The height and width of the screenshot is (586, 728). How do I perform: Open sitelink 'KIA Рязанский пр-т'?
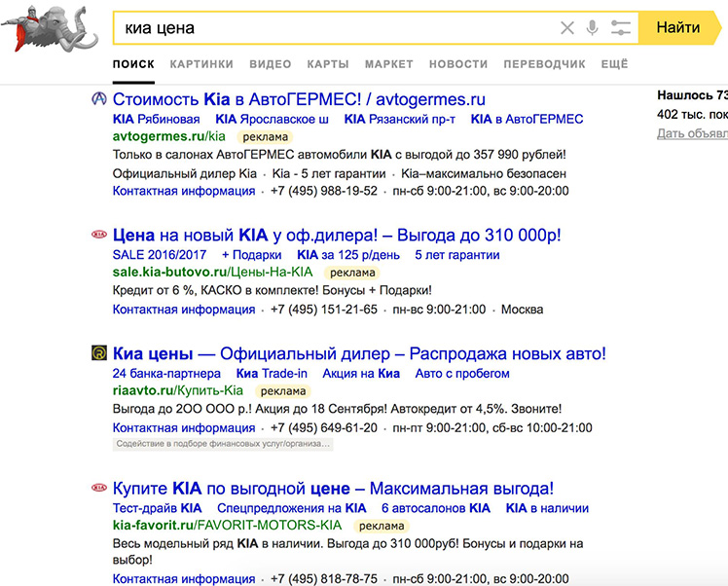pos(399,120)
